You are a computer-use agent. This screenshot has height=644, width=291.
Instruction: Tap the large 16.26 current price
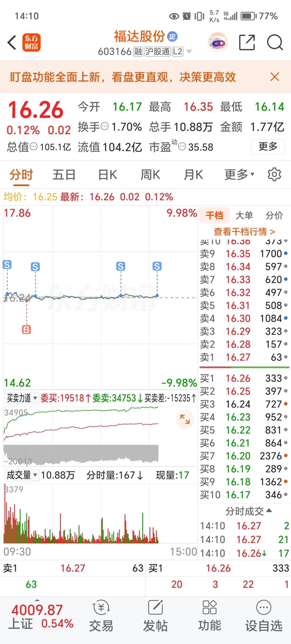click(36, 110)
